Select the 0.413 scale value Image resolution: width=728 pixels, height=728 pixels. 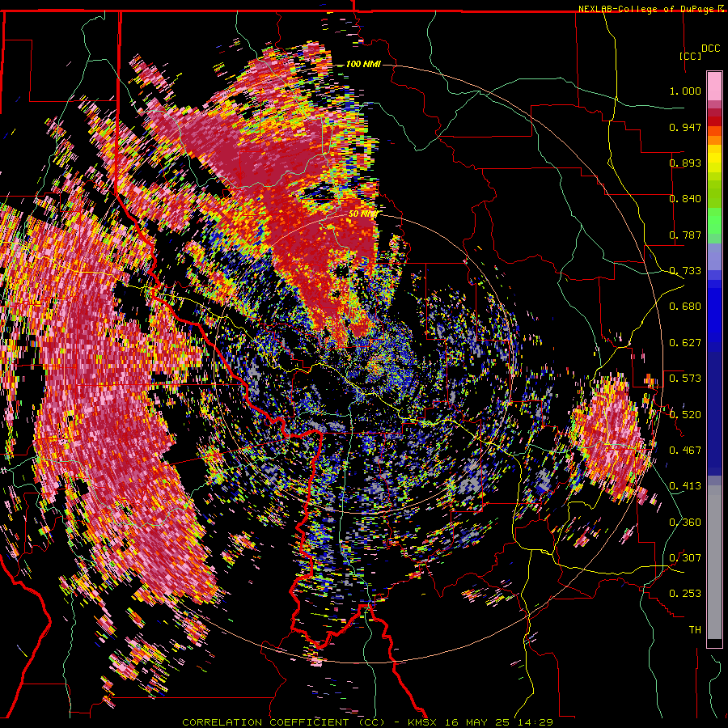(685, 486)
